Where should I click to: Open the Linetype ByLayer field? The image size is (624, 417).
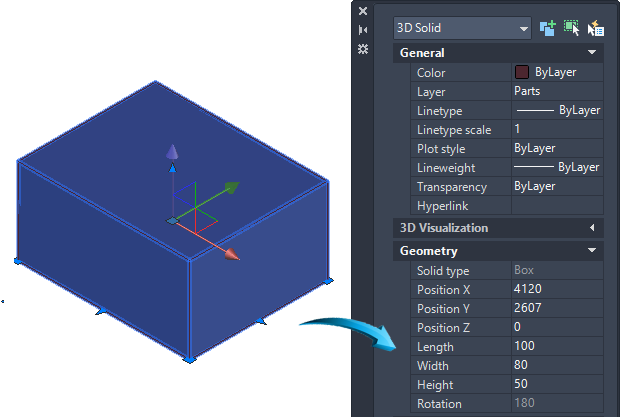click(x=557, y=110)
